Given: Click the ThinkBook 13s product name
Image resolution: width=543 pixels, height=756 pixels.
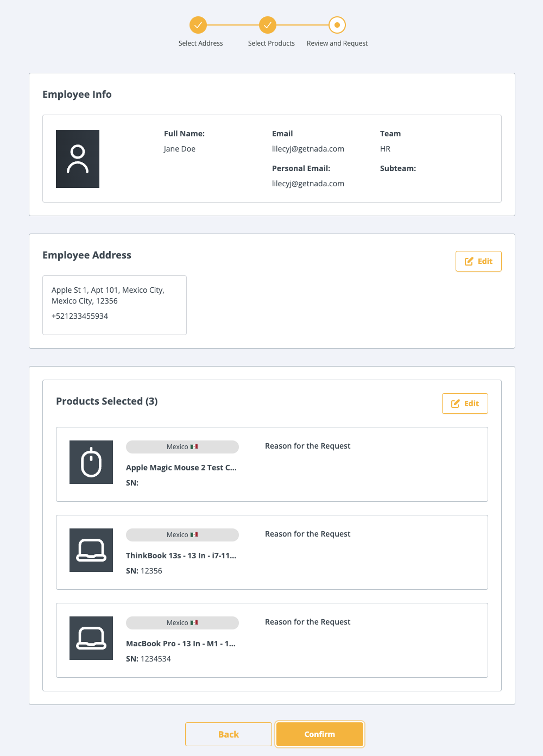Looking at the screenshot, I should 181,556.
